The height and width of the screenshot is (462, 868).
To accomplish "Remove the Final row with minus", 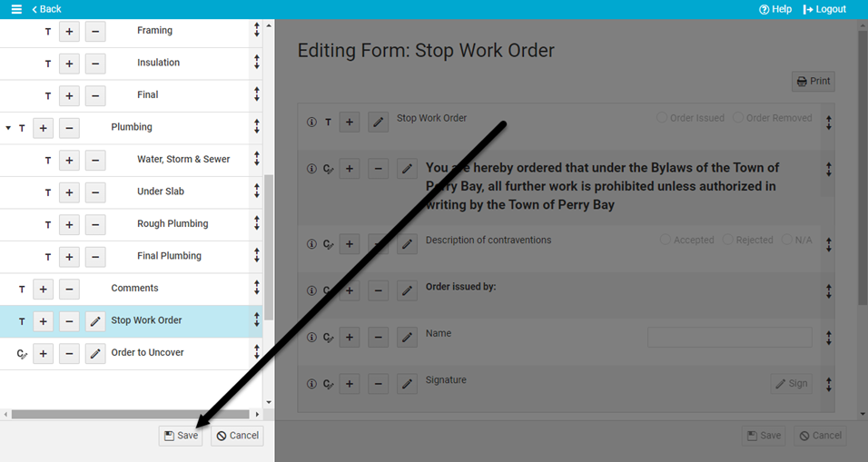I will point(95,95).
